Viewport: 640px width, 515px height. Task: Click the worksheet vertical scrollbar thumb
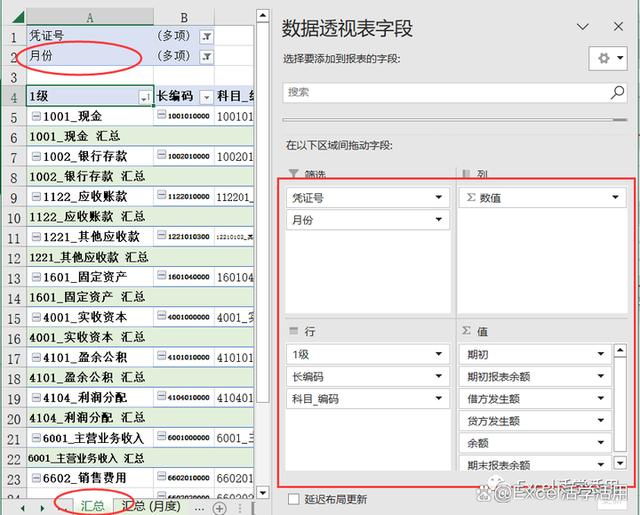[x=263, y=212]
